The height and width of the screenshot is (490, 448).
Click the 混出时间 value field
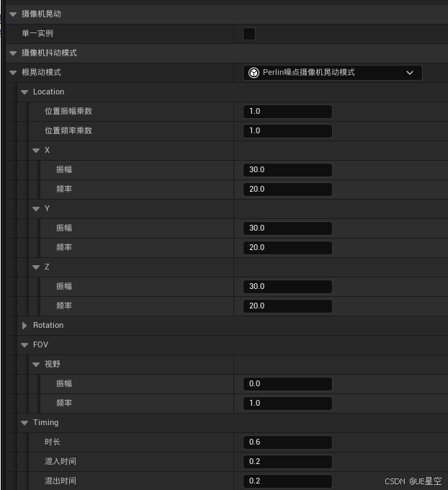pyautogui.click(x=287, y=481)
